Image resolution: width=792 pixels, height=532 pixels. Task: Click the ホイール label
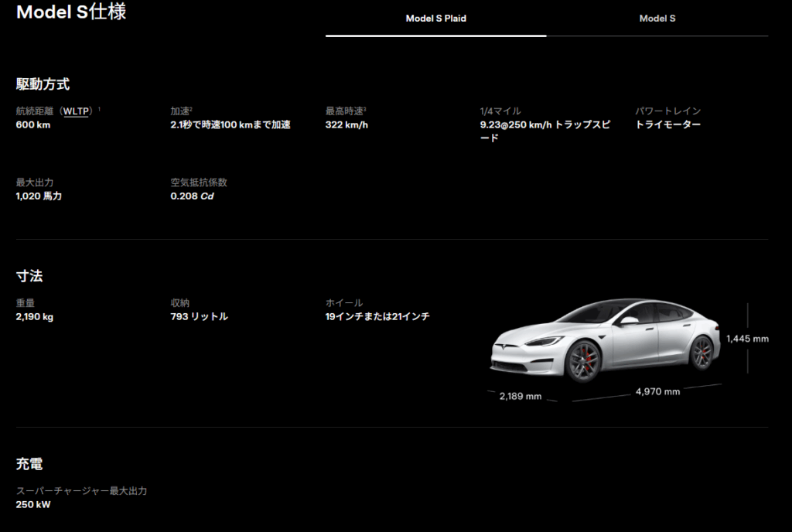[344, 303]
